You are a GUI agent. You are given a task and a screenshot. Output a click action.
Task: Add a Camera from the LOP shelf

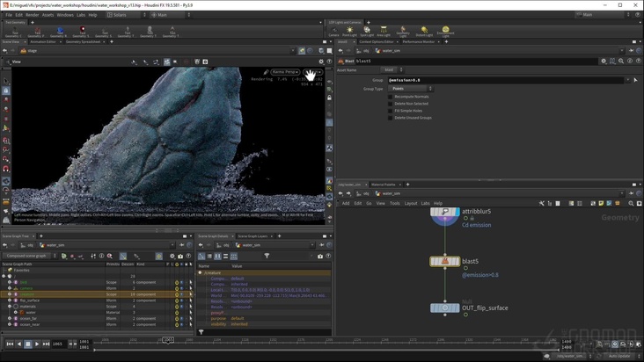click(334, 31)
